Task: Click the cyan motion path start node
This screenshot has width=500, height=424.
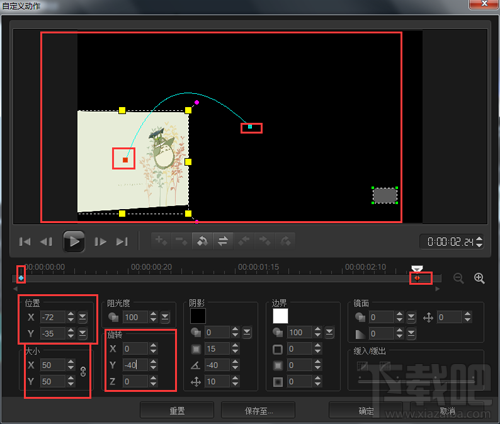Action: point(250,127)
